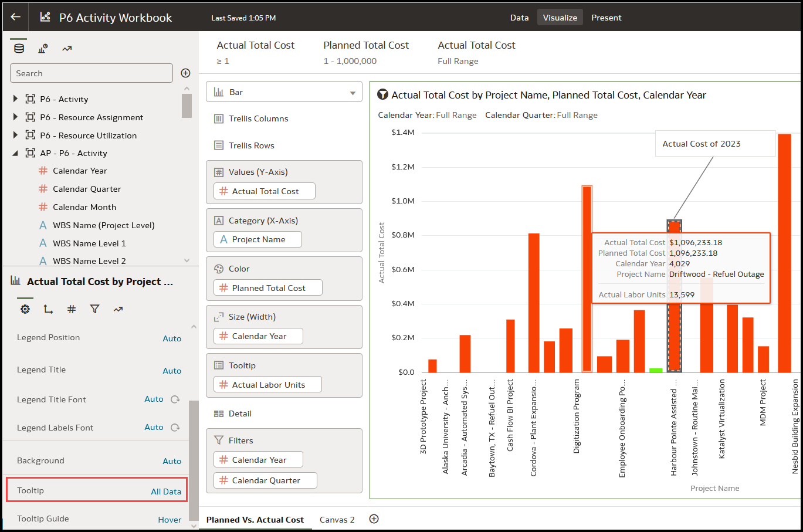Select the General properties gear icon
The width and height of the screenshot is (803, 532).
point(25,309)
